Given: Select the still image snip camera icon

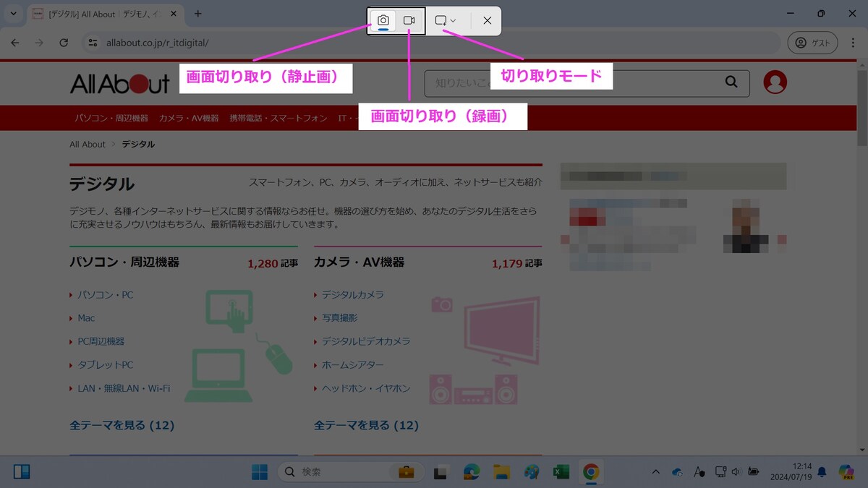Looking at the screenshot, I should 383,20.
